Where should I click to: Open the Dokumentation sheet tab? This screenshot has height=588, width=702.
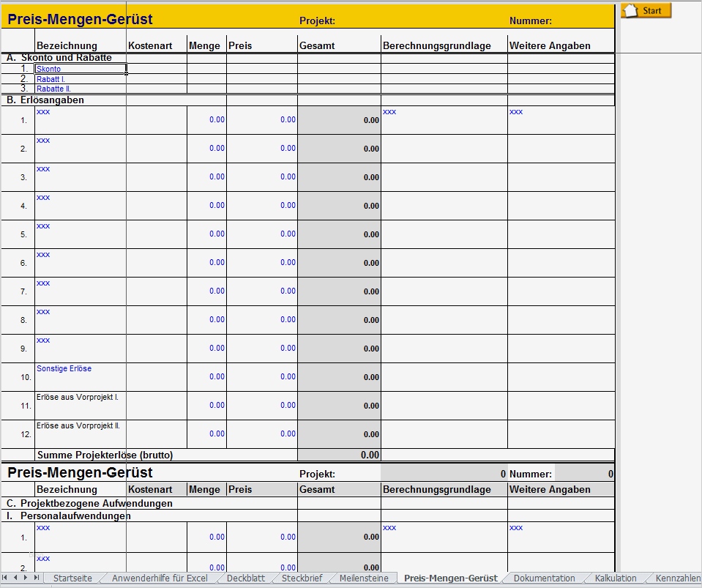(x=545, y=578)
